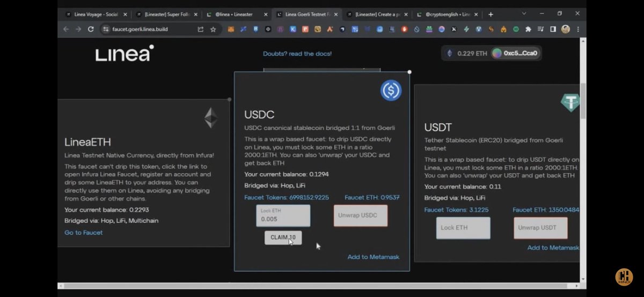The height and width of the screenshot is (297, 644).
Task: Click the USDC coin icon
Action: pyautogui.click(x=391, y=90)
